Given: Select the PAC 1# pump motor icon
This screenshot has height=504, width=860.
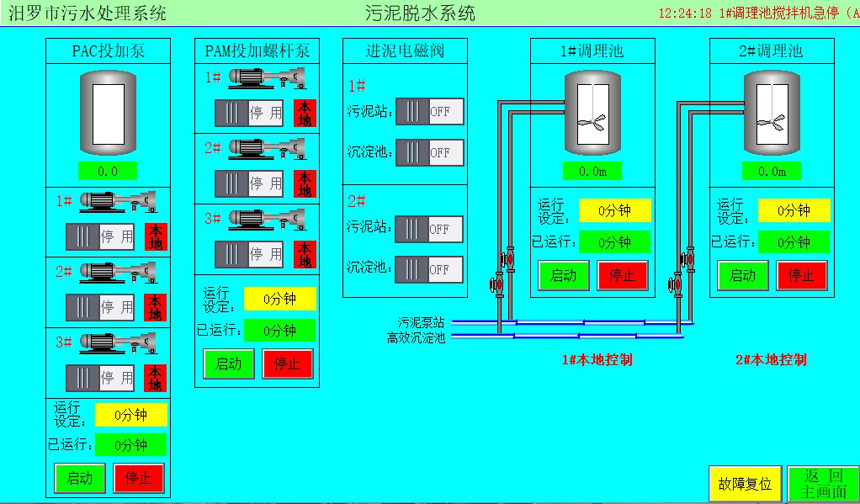Looking at the screenshot, I should coord(117,202).
